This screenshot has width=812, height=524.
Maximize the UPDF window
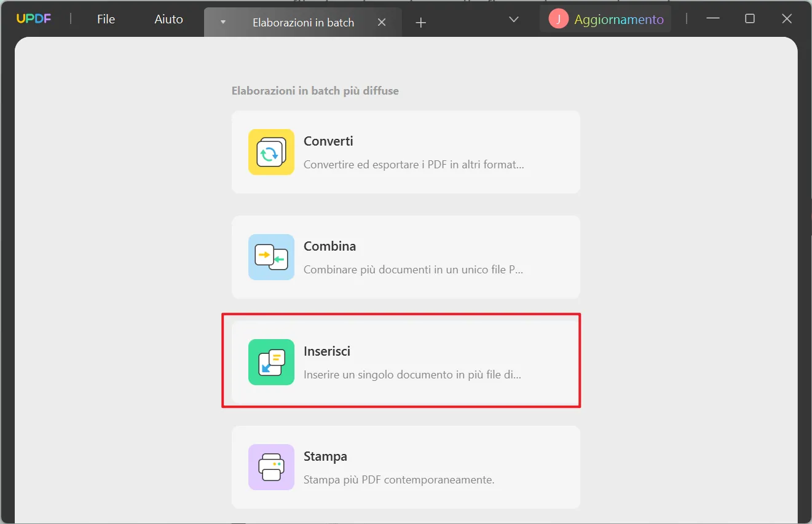(750, 18)
